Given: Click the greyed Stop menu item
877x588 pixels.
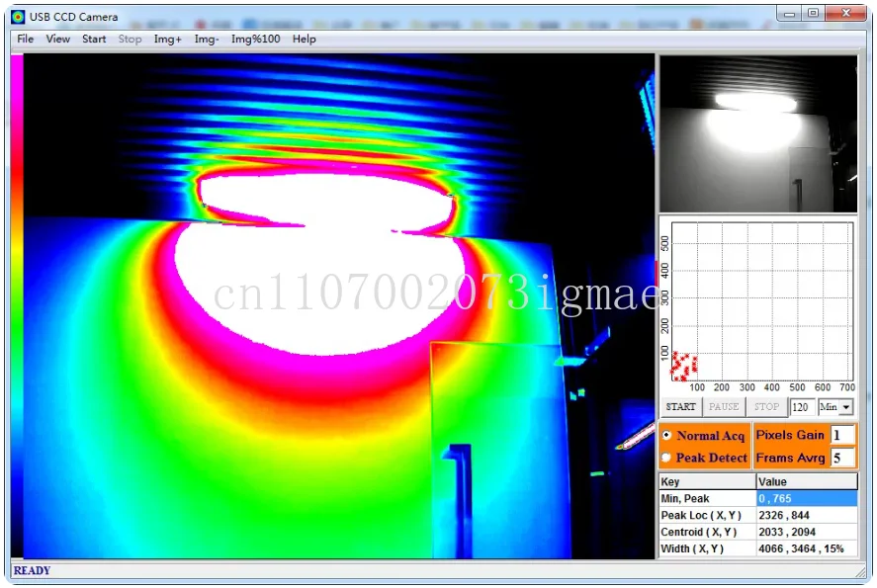Looking at the screenshot, I should pyautogui.click(x=130, y=40).
